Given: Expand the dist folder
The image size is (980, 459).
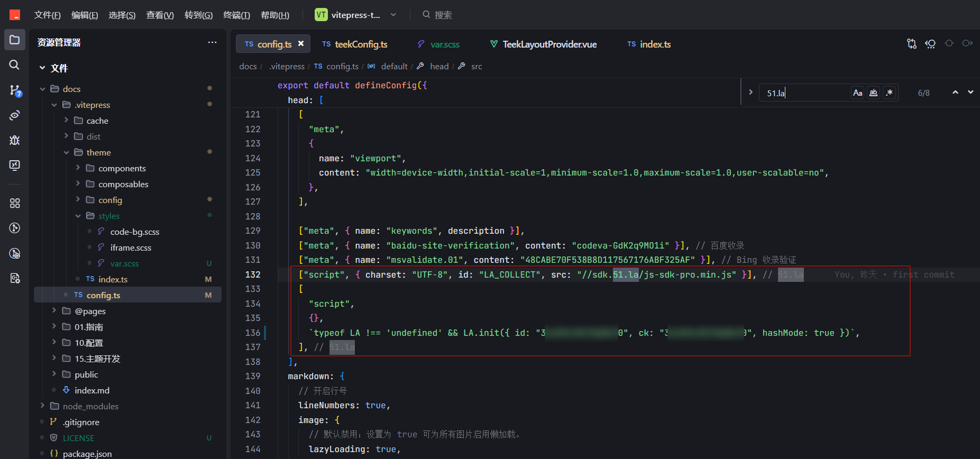Looking at the screenshot, I should (66, 136).
